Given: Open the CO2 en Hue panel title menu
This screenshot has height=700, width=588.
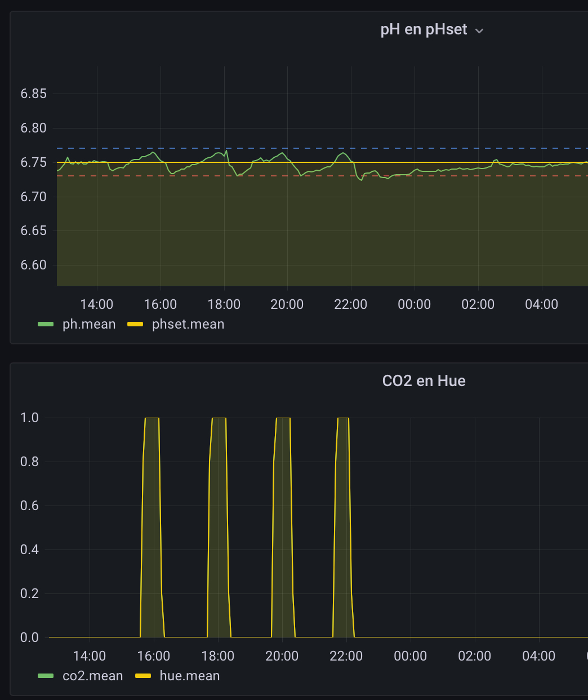Looking at the screenshot, I should tap(424, 381).
